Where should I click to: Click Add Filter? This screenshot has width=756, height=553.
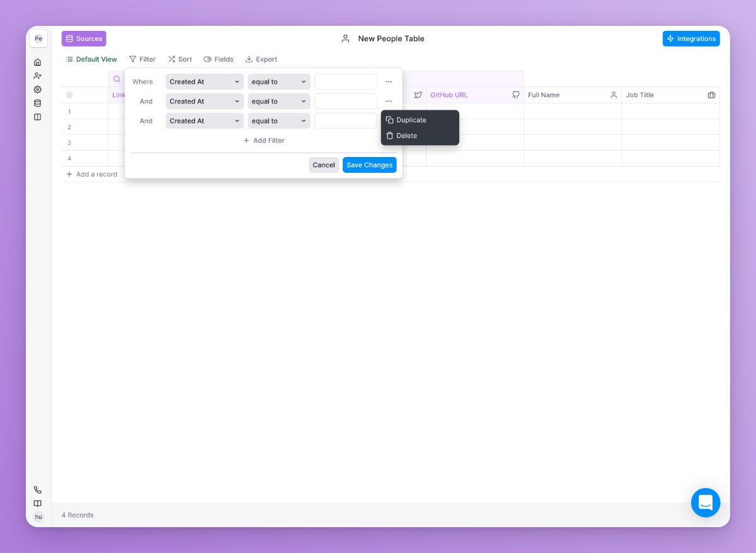[264, 141]
